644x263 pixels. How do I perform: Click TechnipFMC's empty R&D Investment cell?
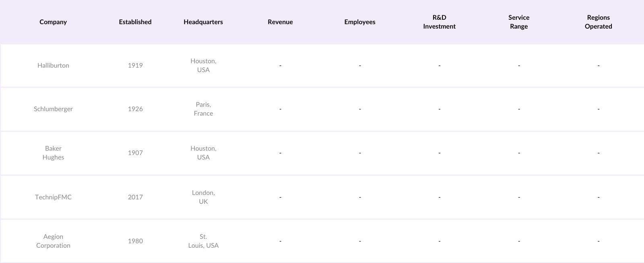[439, 197]
